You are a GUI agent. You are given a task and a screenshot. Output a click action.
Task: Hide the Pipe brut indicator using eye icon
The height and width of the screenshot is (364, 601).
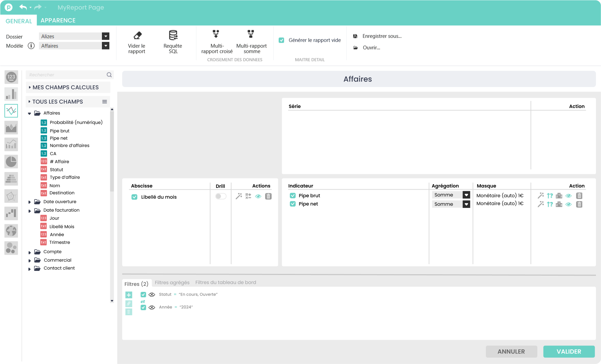[568, 196]
